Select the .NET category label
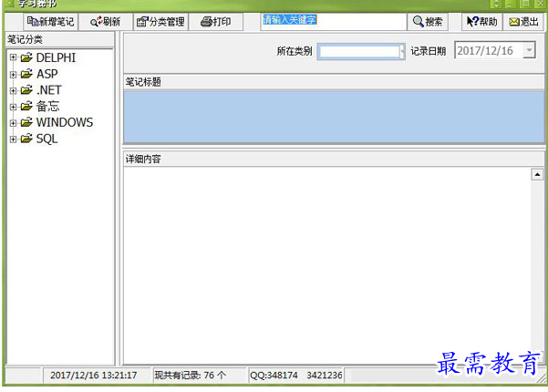Screen dimensions: 548x392 (x=49, y=90)
